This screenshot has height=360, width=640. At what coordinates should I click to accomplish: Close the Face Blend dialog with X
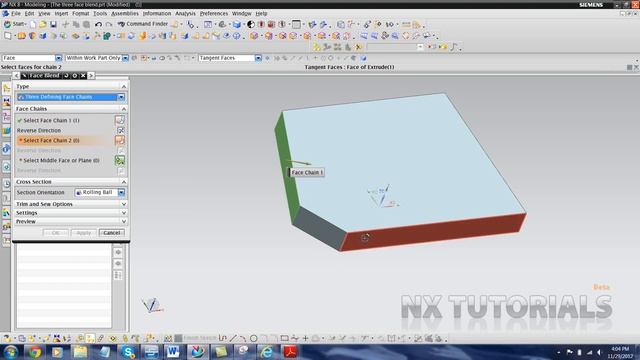pos(83,76)
